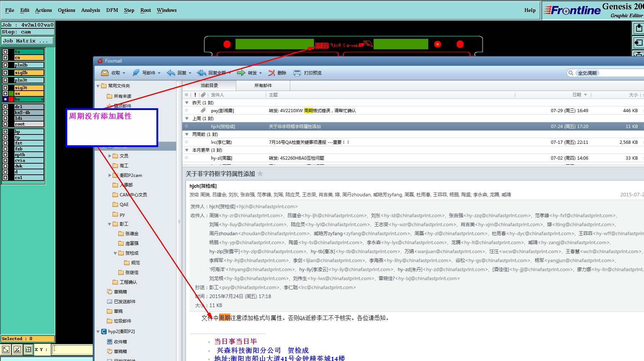Viewport: 644px width, 361px height.
Task: Click the Foxmail receive mail icon
Action: [105, 73]
